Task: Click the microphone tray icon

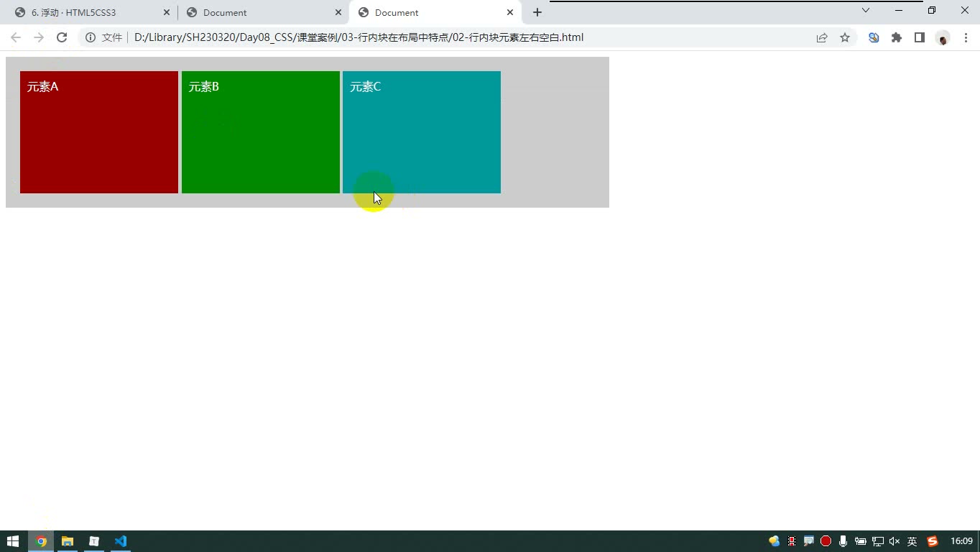Action: [843, 541]
